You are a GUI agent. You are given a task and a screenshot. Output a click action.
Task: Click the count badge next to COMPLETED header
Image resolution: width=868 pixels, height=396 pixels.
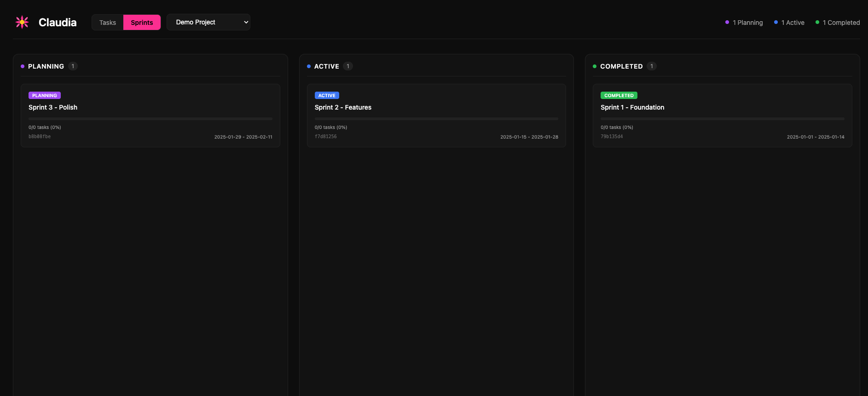click(651, 66)
